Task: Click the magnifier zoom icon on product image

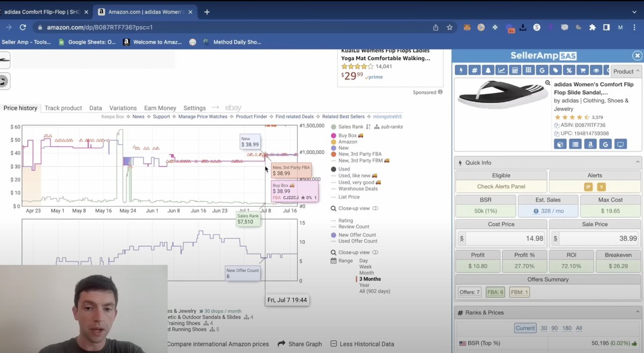Action: pos(547,83)
